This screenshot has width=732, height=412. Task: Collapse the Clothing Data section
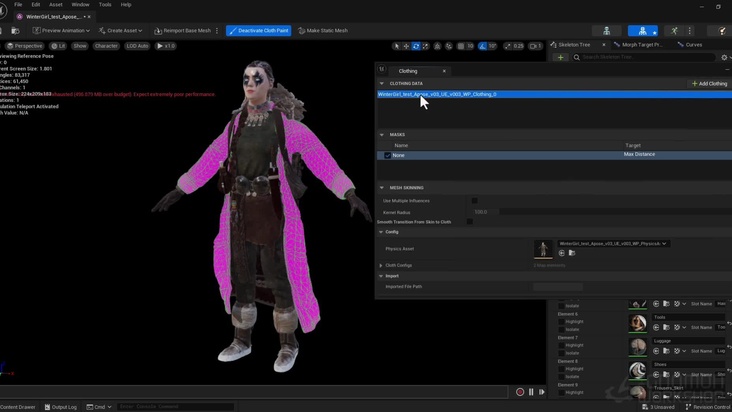(x=381, y=84)
